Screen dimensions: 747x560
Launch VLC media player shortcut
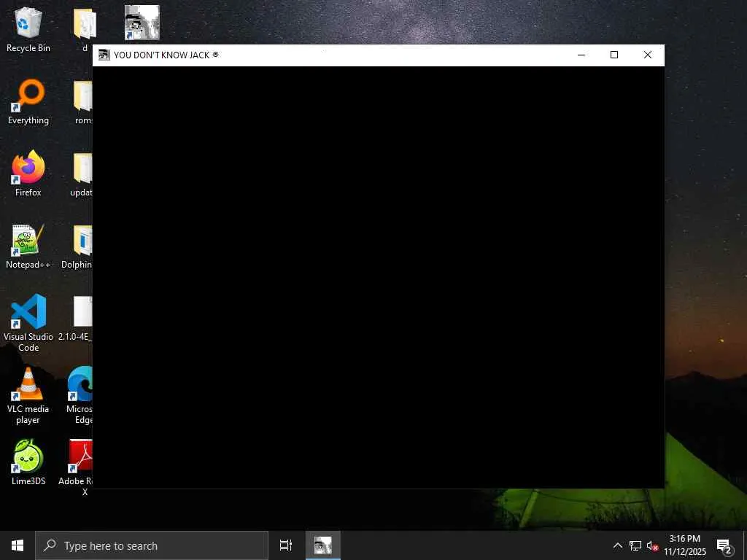point(28,395)
